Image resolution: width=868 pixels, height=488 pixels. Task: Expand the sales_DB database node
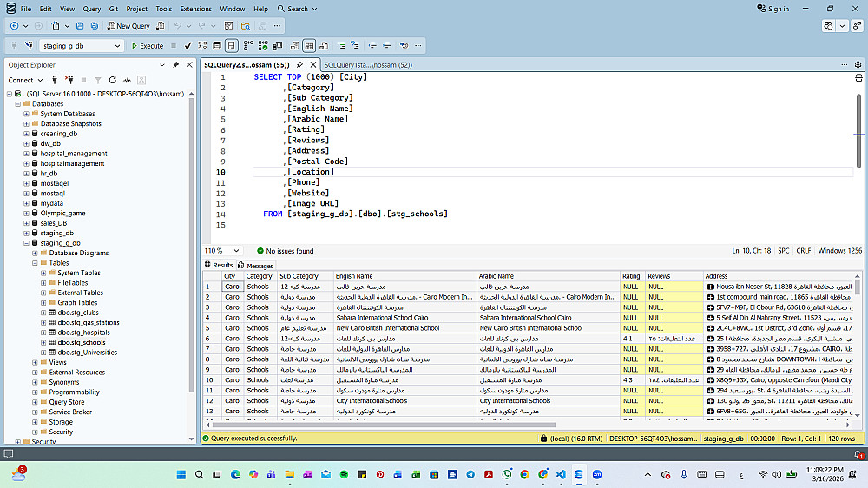27,223
